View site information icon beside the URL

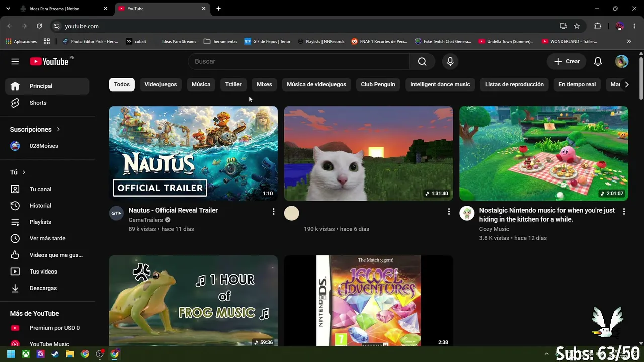(57, 26)
